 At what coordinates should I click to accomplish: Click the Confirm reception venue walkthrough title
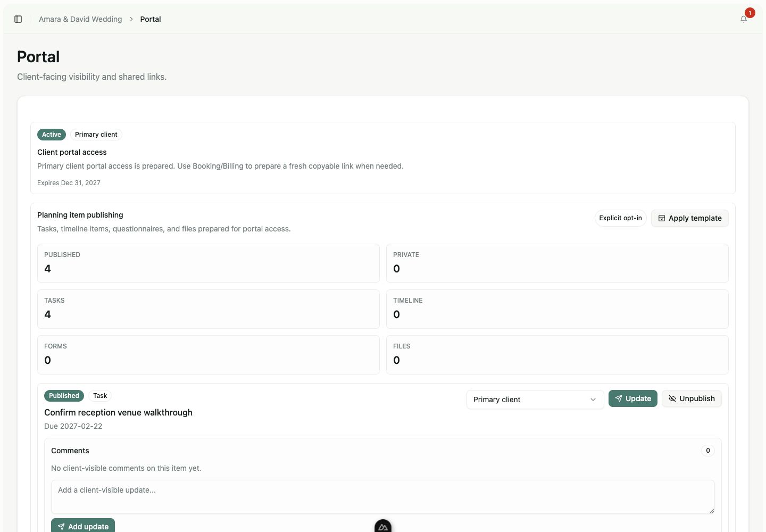point(118,412)
